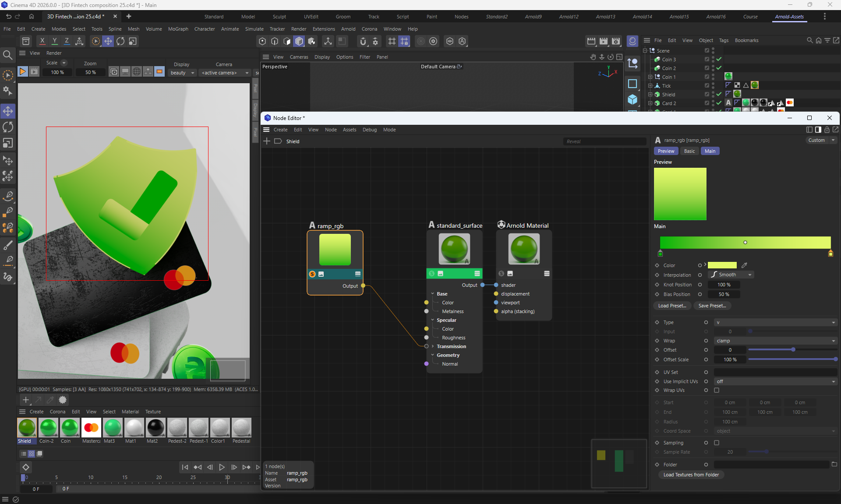Select the Move tool in left toolbar
Viewport: 841px width, 504px height.
(x=8, y=111)
